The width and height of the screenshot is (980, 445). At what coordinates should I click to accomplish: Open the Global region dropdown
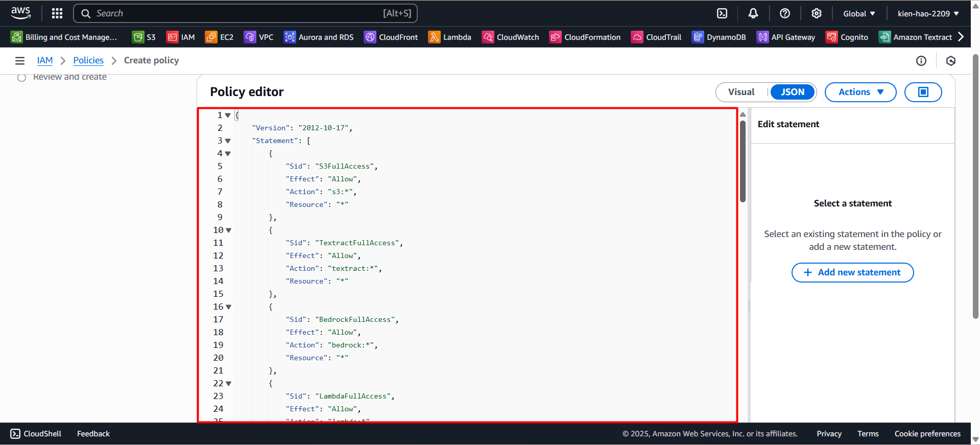[859, 14]
